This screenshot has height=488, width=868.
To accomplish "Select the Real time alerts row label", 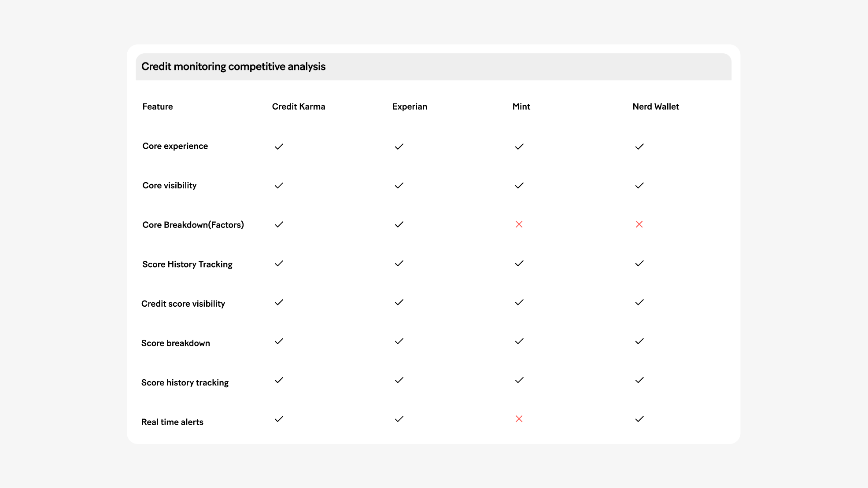I will tap(172, 422).
